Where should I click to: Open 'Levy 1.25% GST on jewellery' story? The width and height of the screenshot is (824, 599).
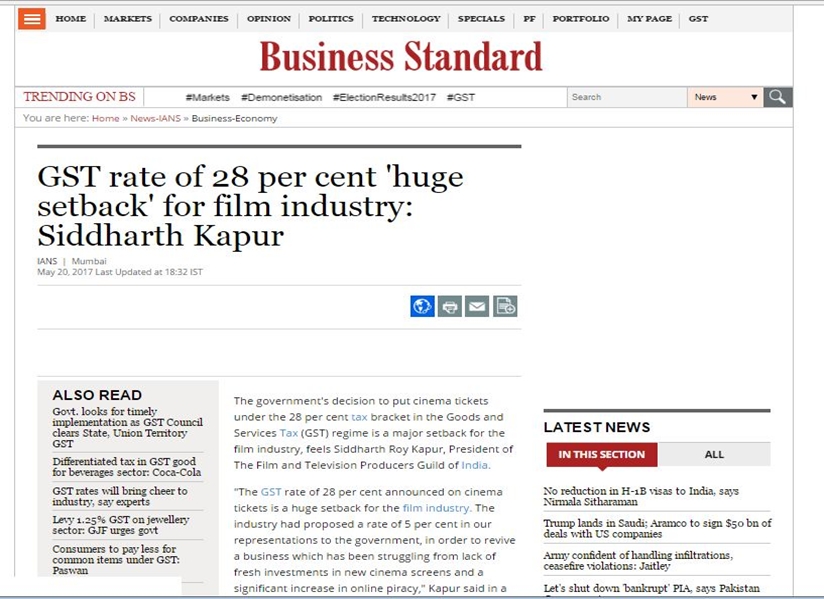click(121, 524)
